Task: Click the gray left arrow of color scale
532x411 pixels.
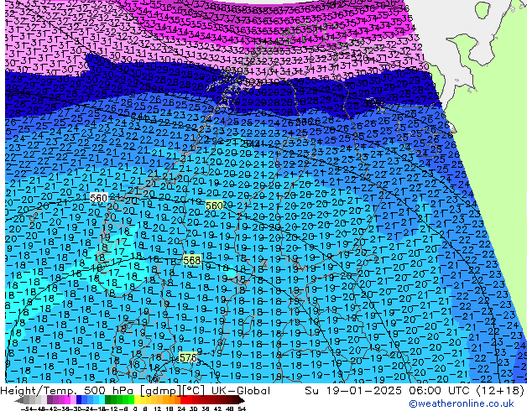Action: point(19,400)
